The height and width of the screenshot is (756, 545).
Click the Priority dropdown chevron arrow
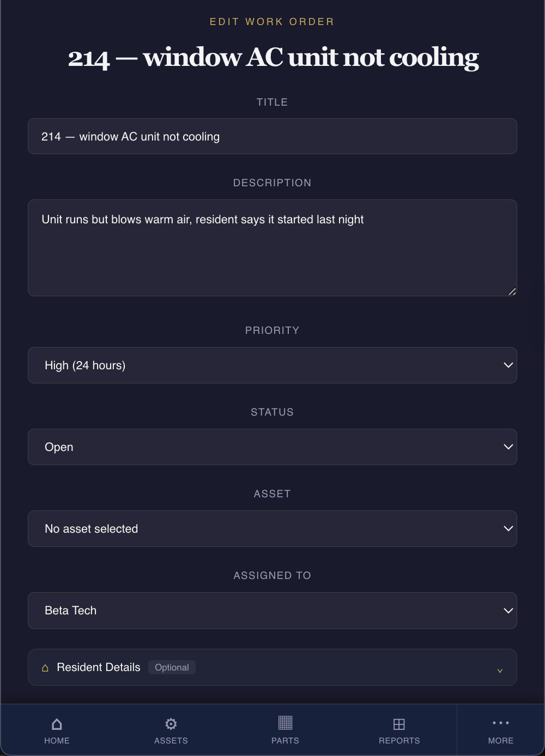click(508, 365)
